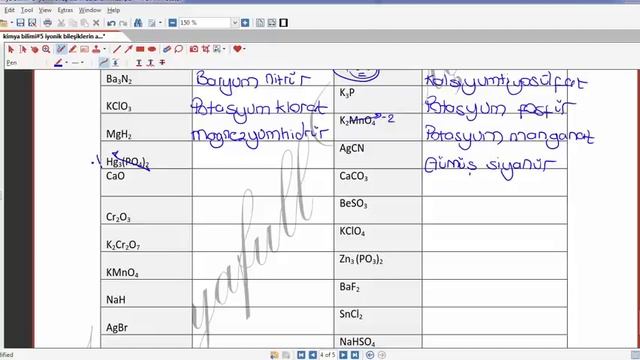
Task: Click the Undo arrow
Action: tap(111, 23)
